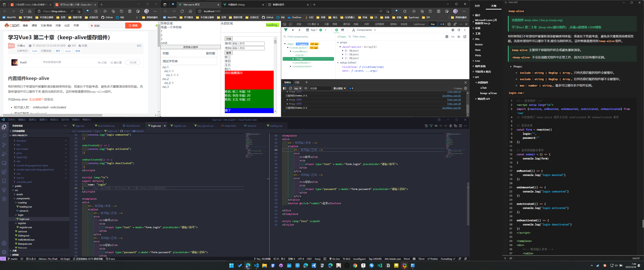
Task: Click 请输入账号 input on localhost page
Action: click(248, 43)
